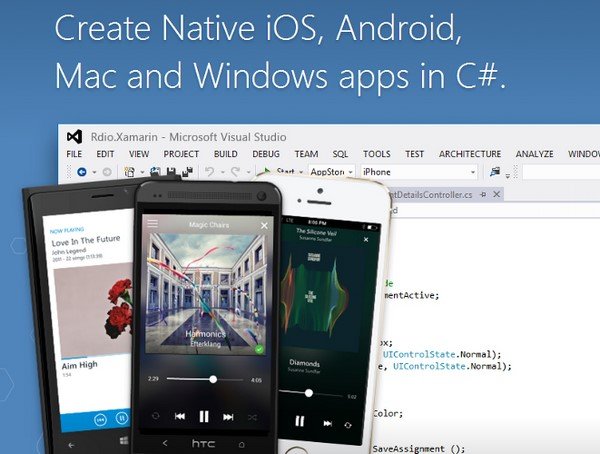600x454 pixels.
Task: Click the New Project toolbar icon
Action: (x=130, y=172)
